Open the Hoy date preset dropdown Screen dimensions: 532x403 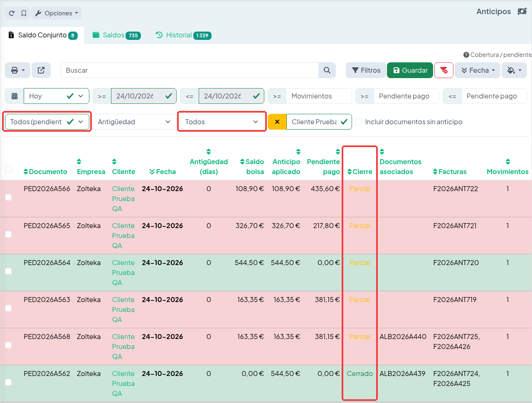pyautogui.click(x=57, y=96)
